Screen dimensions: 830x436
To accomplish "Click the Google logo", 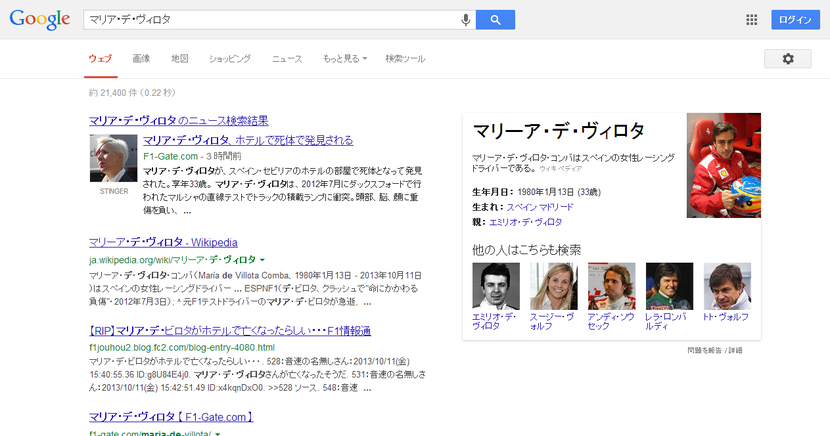I will [40, 20].
